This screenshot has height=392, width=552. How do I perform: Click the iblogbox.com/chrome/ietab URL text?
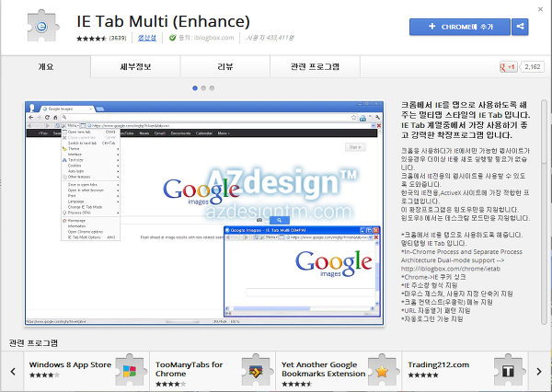pyautogui.click(x=451, y=269)
